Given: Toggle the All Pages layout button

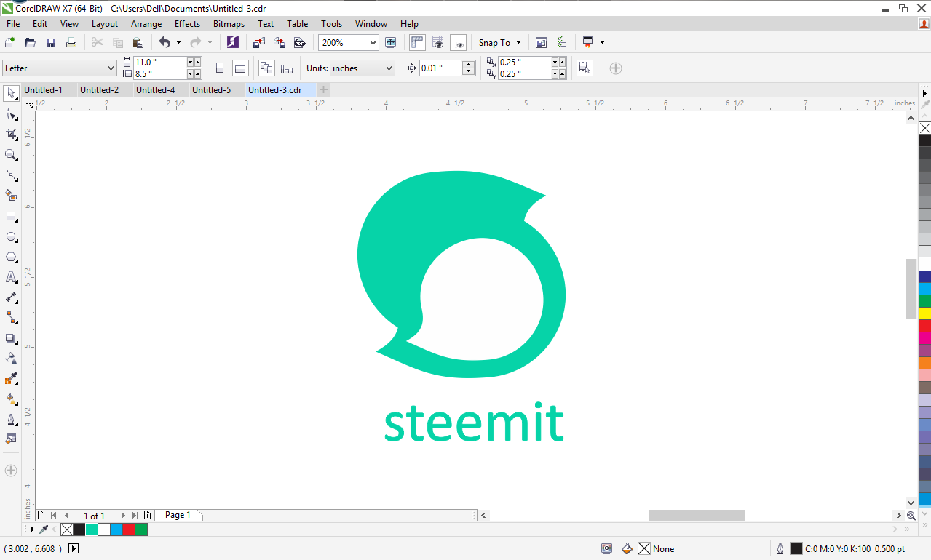Looking at the screenshot, I should click(x=266, y=68).
